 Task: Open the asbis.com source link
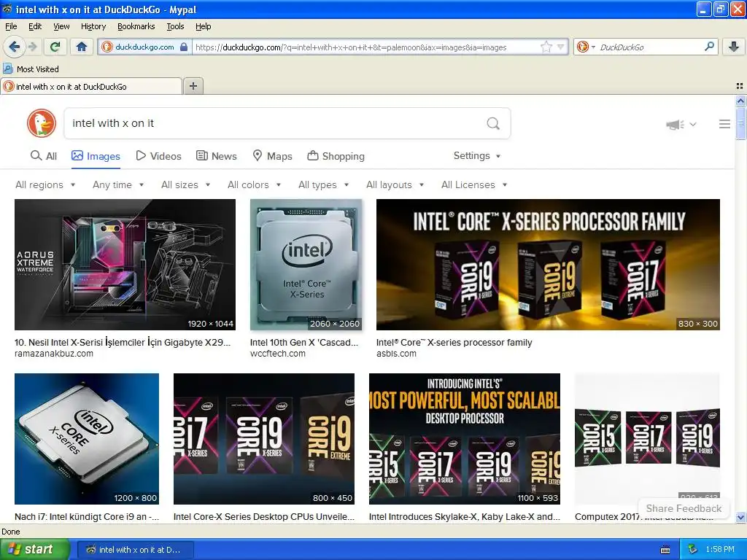point(396,354)
